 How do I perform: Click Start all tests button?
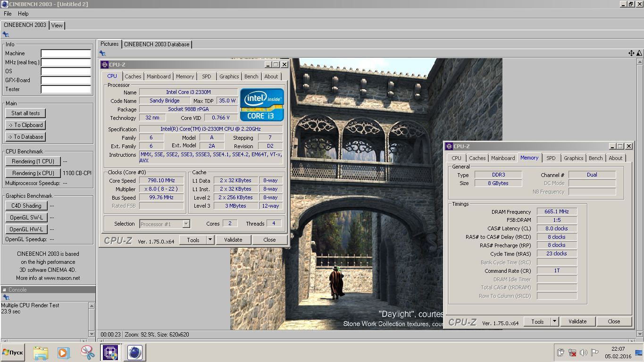25,113
